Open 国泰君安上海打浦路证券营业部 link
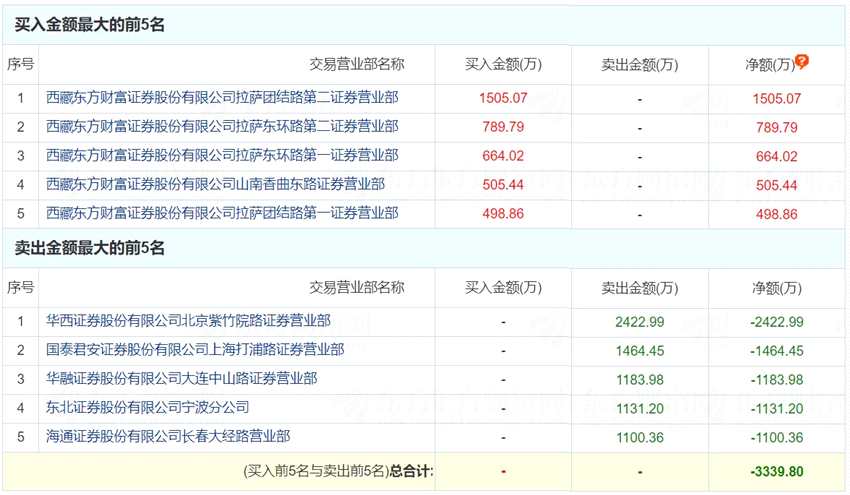Screen dimensions: 850x495 pyautogui.click(x=195, y=350)
